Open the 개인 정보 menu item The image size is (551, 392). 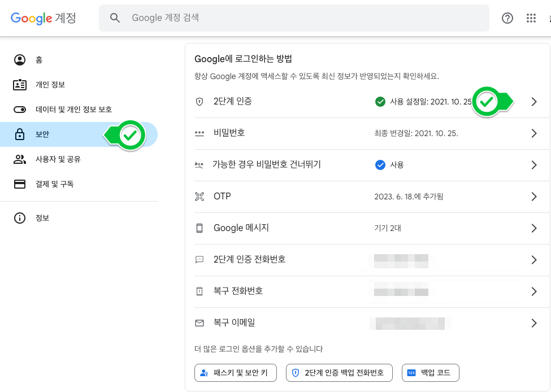coord(79,85)
